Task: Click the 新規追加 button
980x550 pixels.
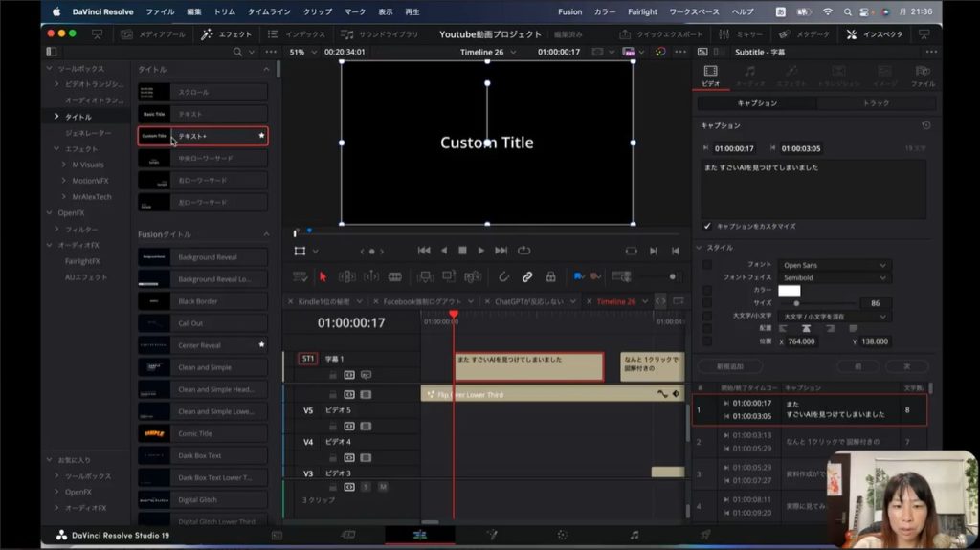Action: point(728,365)
